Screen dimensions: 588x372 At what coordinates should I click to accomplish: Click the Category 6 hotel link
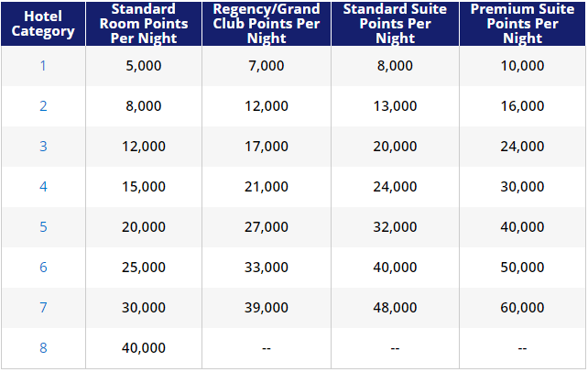tap(43, 268)
